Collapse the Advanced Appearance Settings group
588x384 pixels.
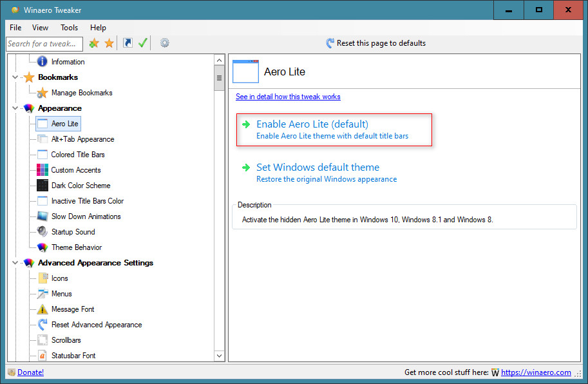[15, 263]
